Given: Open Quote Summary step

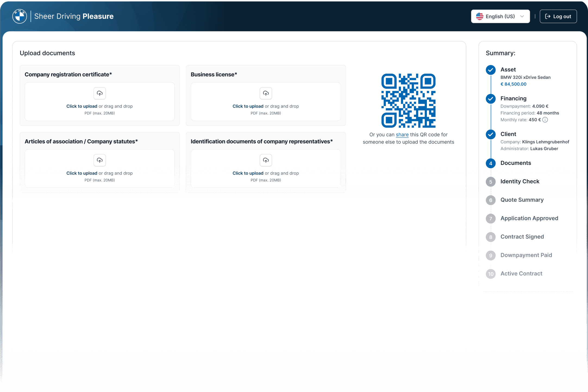Looking at the screenshot, I should pyautogui.click(x=522, y=200).
